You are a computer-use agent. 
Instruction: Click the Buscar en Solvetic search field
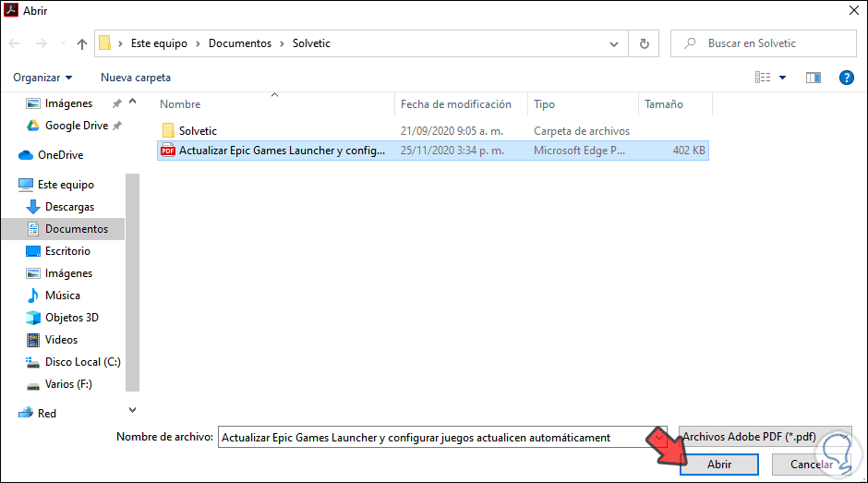click(764, 43)
